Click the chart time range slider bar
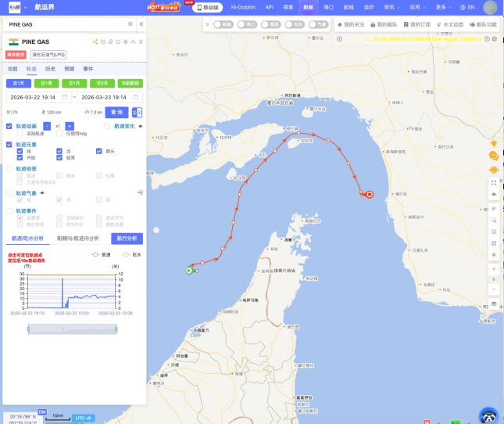Viewport: 504px width, 424px height. coord(73,329)
